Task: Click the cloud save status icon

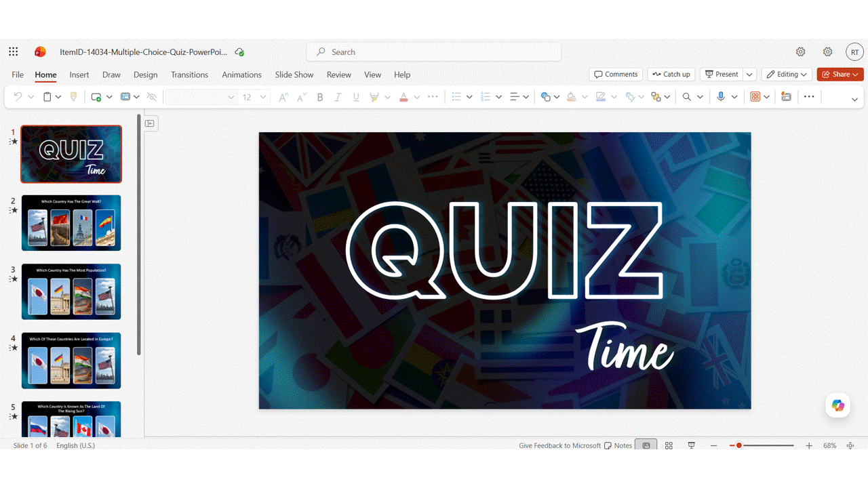Action: [239, 52]
